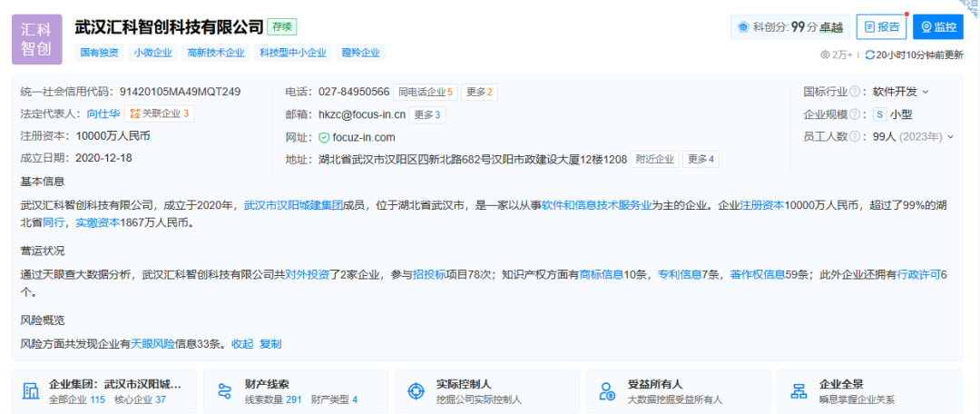Open 同电话企业 5 button
This screenshot has height=414, width=980.
(x=425, y=92)
